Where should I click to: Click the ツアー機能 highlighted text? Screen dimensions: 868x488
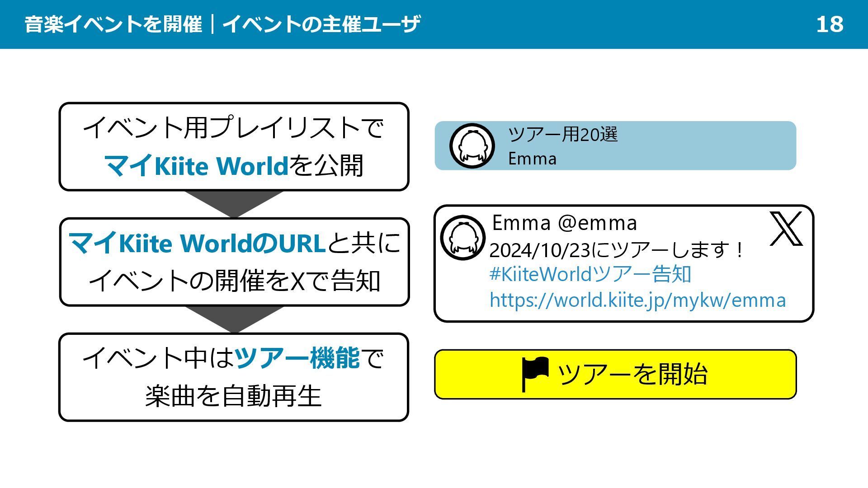297,358
